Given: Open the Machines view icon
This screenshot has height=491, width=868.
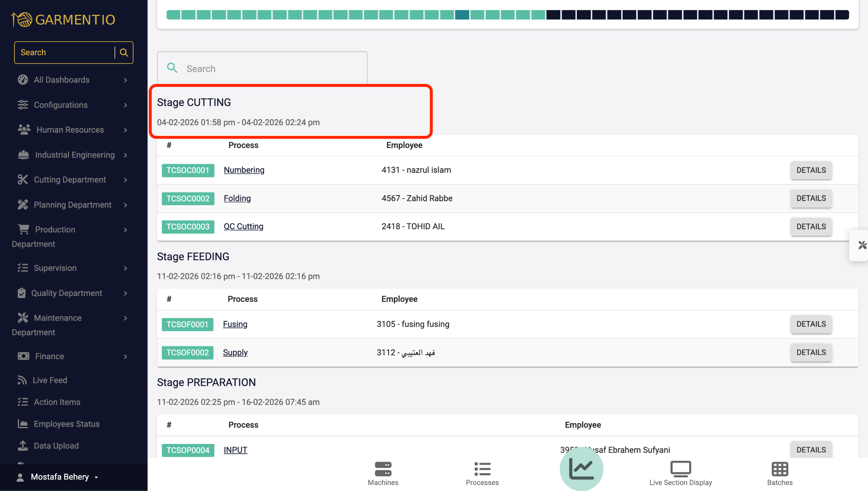Looking at the screenshot, I should [383, 469].
